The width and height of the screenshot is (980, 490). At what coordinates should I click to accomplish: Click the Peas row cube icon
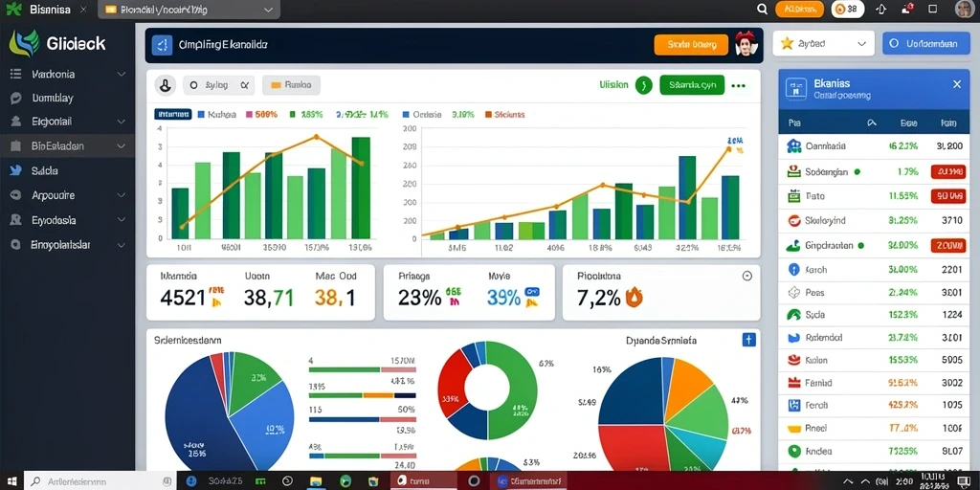[x=793, y=292]
